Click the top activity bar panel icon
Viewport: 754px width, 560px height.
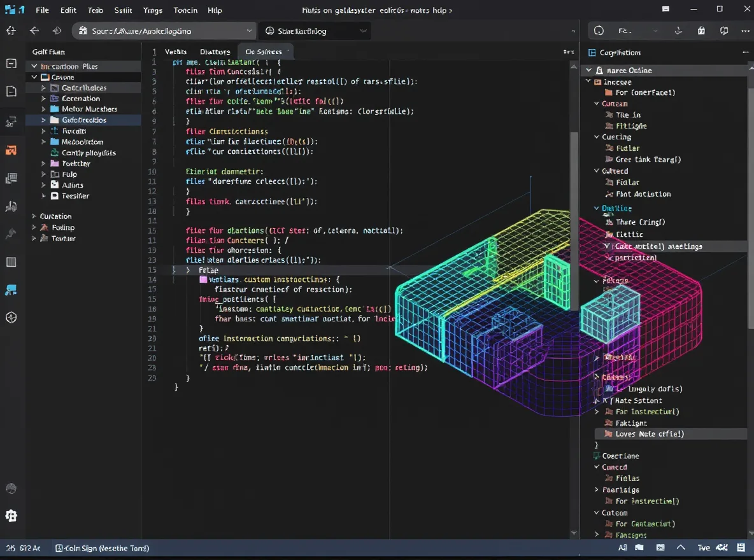11,63
